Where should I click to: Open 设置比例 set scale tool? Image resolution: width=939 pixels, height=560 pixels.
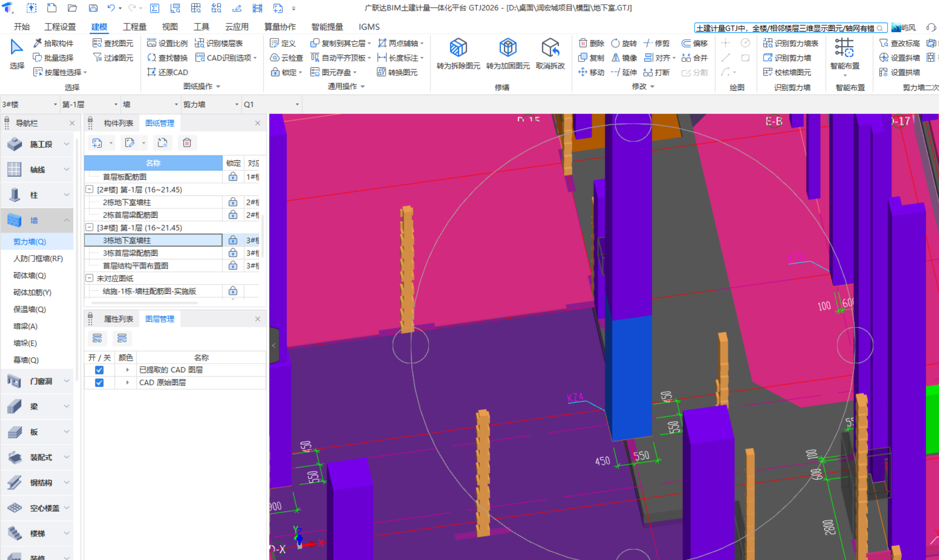point(167,43)
